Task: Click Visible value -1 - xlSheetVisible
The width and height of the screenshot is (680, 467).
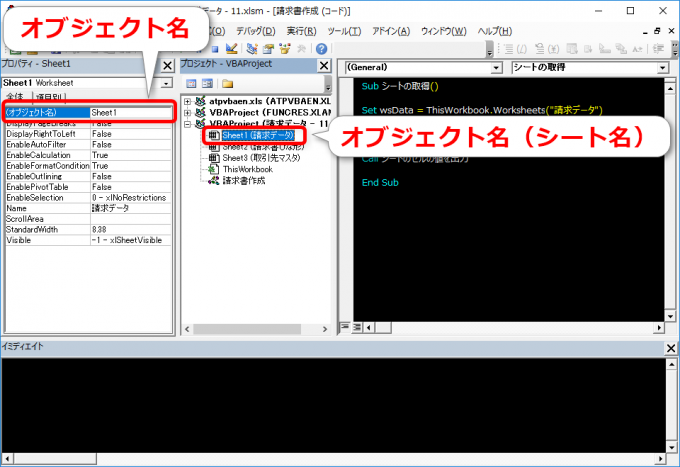Action: (131, 240)
